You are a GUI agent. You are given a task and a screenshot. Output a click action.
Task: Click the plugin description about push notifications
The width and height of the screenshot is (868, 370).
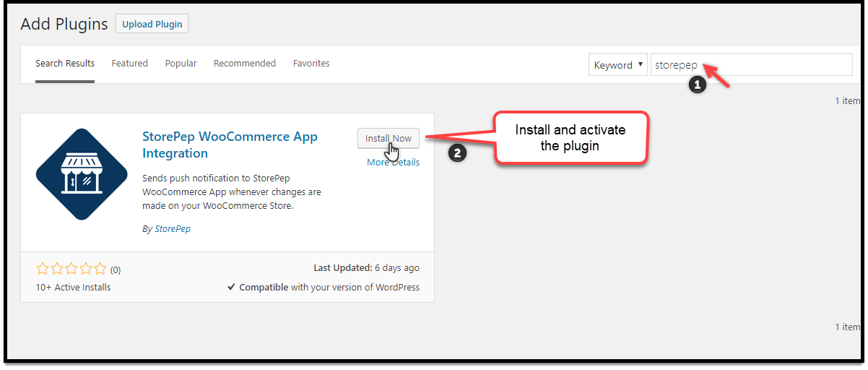coord(232,192)
